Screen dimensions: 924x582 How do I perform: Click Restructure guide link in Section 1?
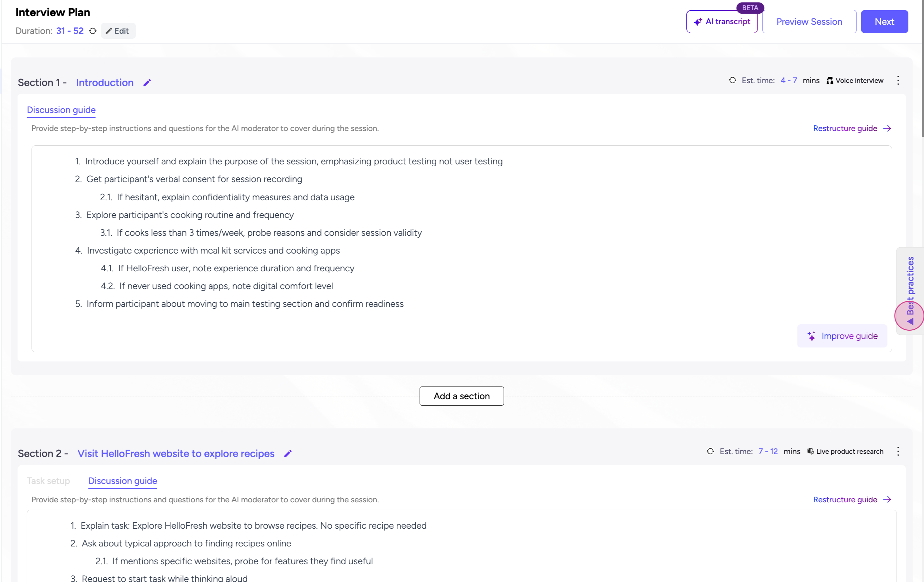click(x=845, y=128)
